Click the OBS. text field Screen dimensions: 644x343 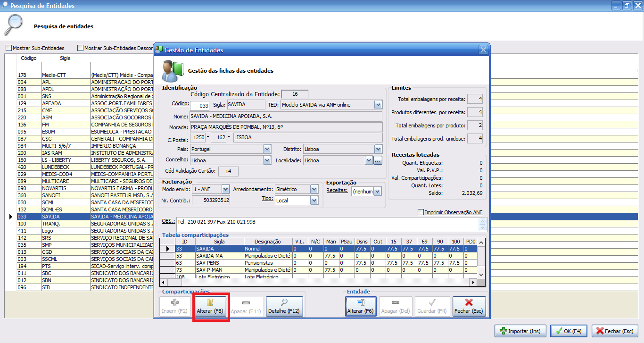pyautogui.click(x=330, y=224)
